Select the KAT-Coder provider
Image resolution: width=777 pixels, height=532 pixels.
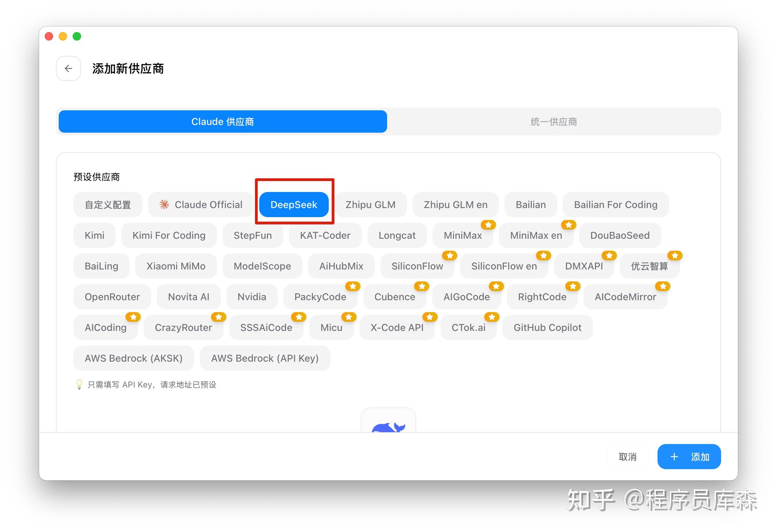[x=325, y=235]
